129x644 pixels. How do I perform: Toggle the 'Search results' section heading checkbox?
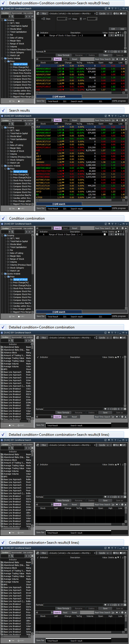point(3,111)
